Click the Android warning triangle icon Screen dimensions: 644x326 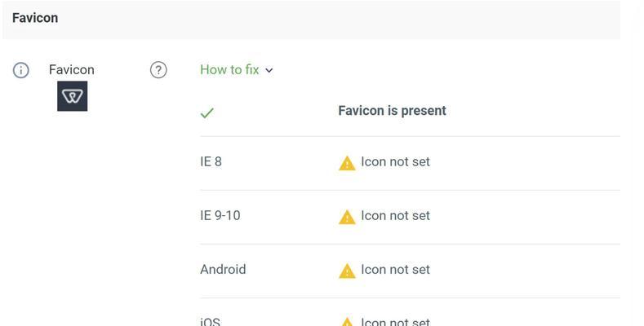347,271
